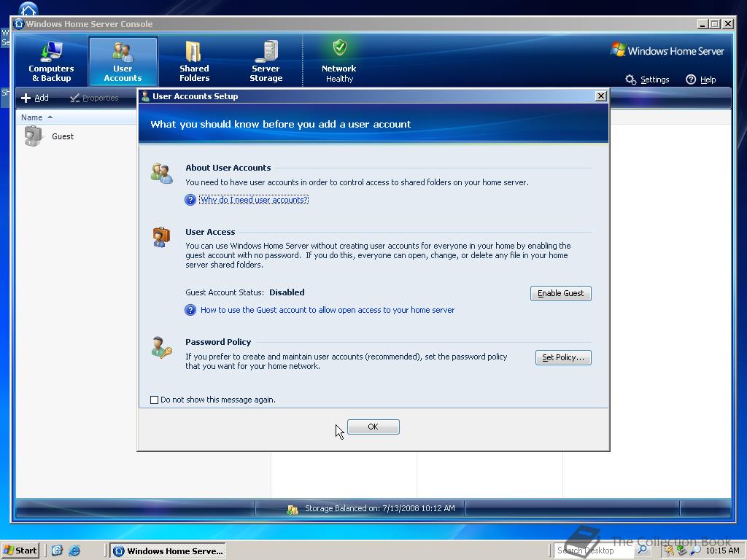
Task: Click the Password Policy key icon
Action: (161, 347)
